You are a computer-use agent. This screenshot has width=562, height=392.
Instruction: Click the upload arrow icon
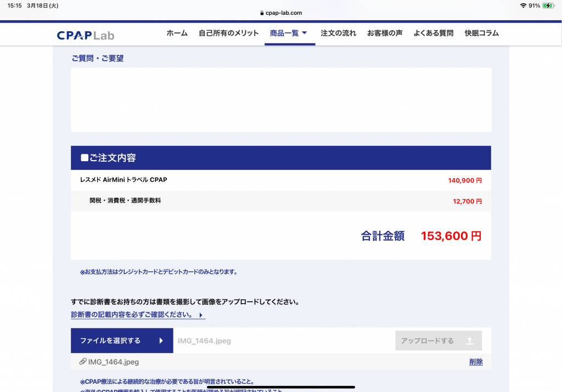click(470, 341)
